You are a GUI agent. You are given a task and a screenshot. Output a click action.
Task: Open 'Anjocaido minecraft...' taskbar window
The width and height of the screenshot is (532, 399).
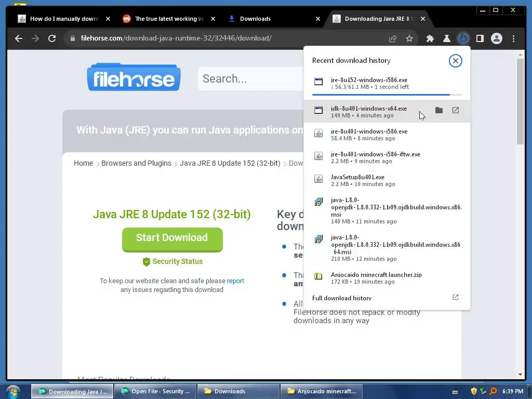(x=321, y=391)
